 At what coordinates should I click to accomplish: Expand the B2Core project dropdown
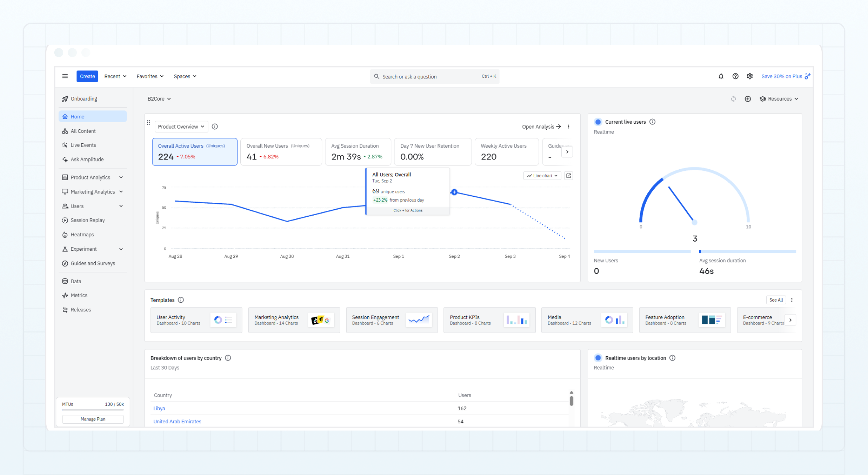tap(159, 99)
